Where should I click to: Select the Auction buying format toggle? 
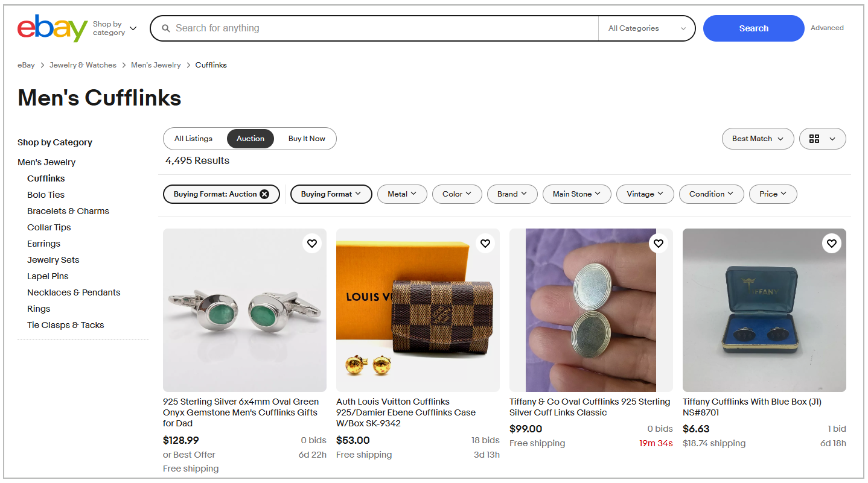[x=251, y=139]
